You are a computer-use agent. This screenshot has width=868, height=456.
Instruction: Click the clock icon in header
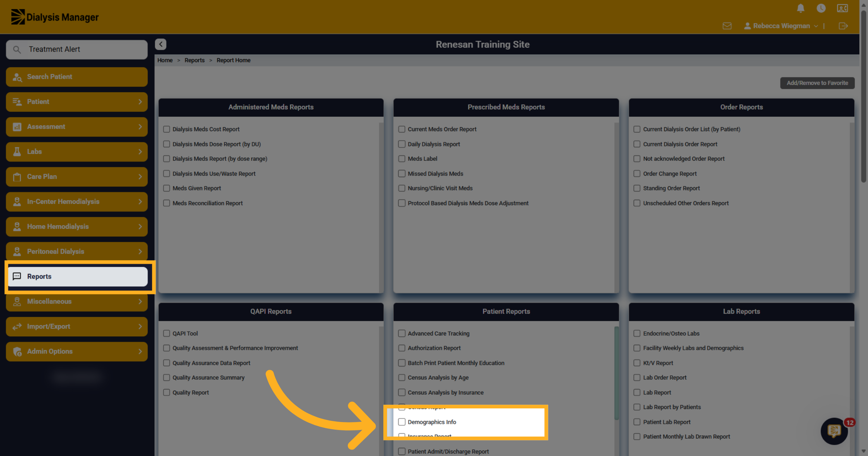click(821, 8)
